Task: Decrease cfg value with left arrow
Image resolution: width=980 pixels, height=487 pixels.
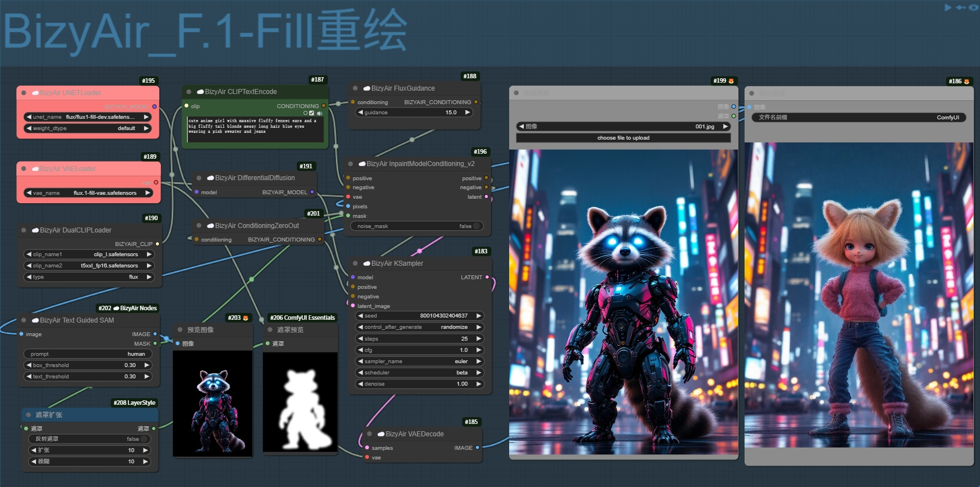Action: click(x=360, y=350)
